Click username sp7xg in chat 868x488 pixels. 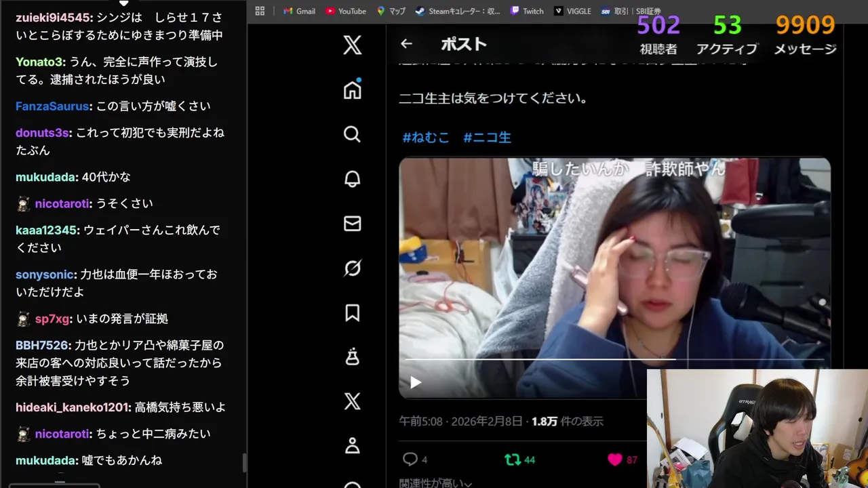point(52,319)
